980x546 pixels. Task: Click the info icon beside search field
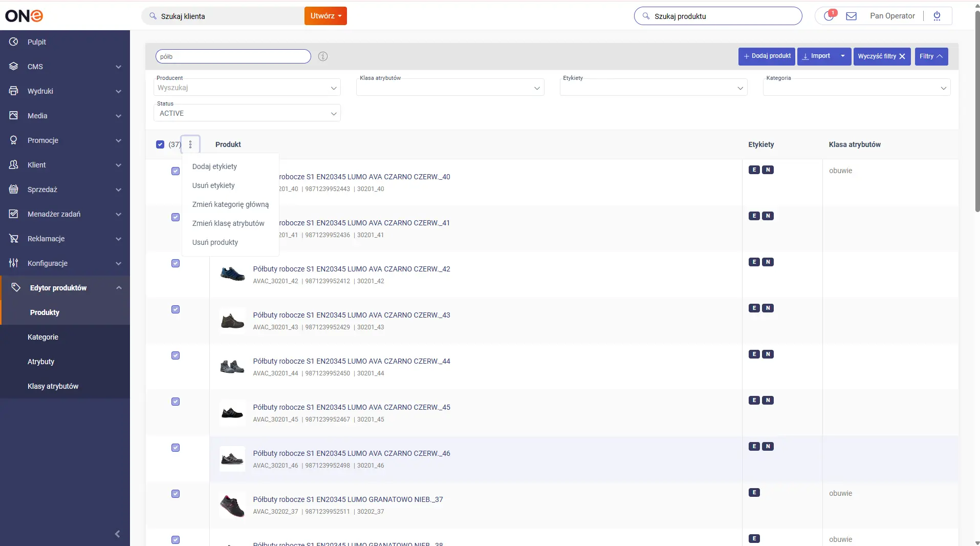pyautogui.click(x=322, y=56)
